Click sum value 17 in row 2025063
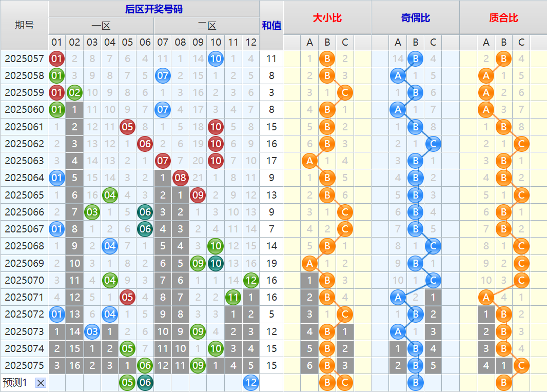547x392 pixels. [271, 161]
